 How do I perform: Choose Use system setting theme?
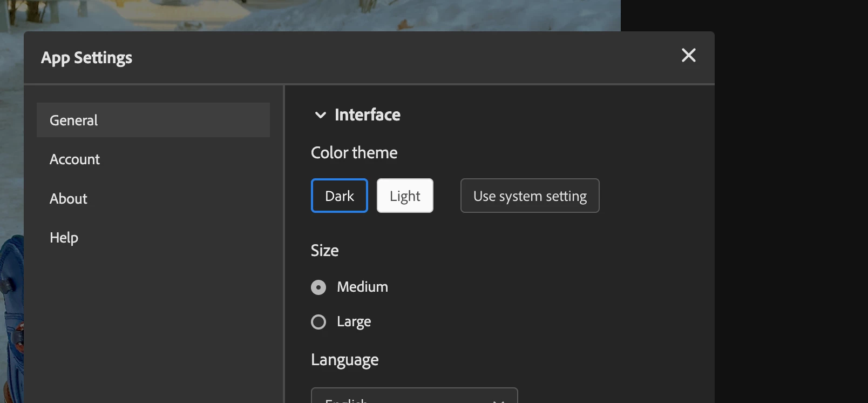click(x=530, y=196)
